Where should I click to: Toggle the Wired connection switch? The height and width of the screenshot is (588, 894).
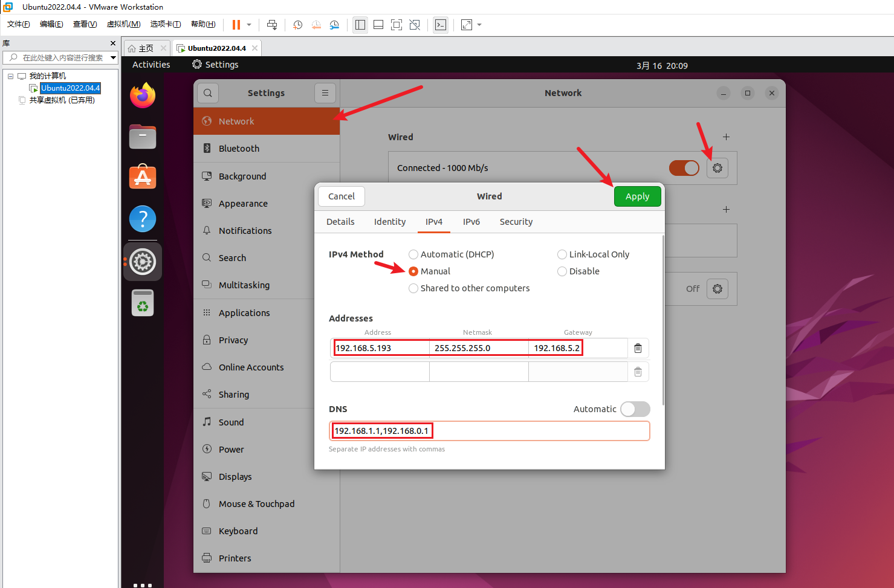(x=684, y=168)
